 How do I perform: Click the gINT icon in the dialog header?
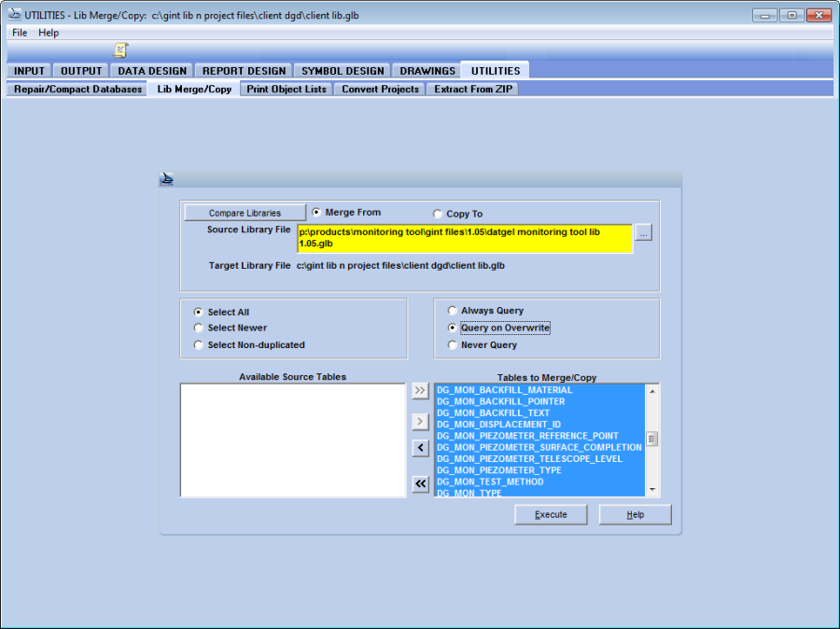(x=168, y=180)
